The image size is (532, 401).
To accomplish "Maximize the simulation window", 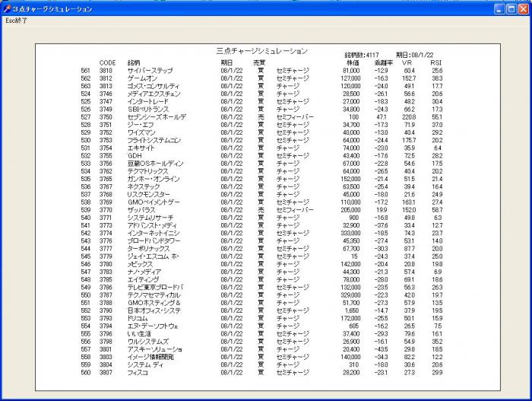I will 511,8.
